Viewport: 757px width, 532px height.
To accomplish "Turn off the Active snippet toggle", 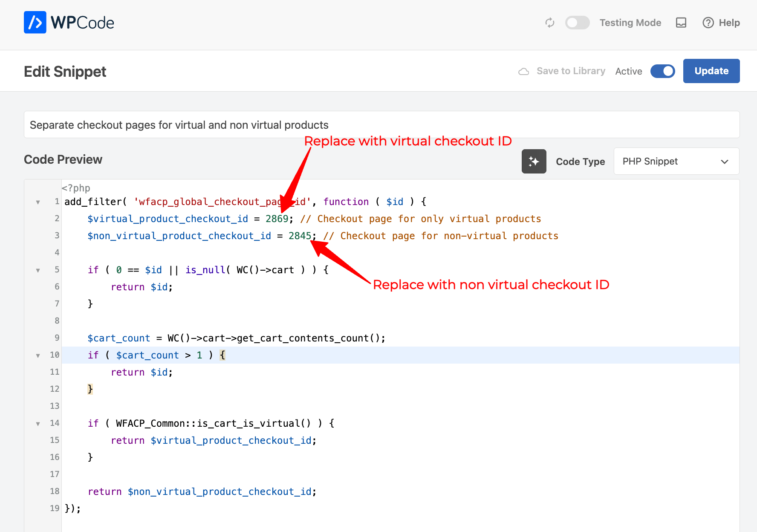I will (662, 71).
